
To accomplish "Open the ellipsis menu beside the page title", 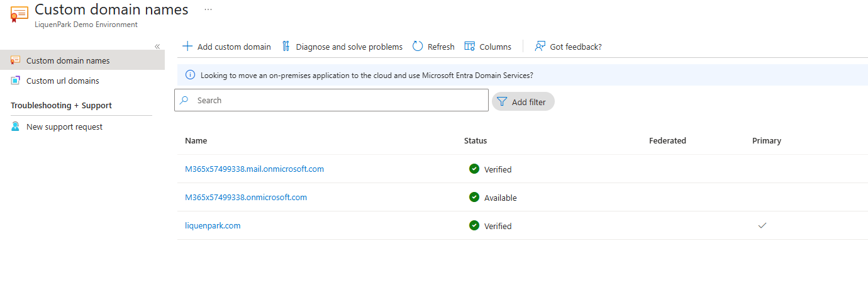I will 208,10.
